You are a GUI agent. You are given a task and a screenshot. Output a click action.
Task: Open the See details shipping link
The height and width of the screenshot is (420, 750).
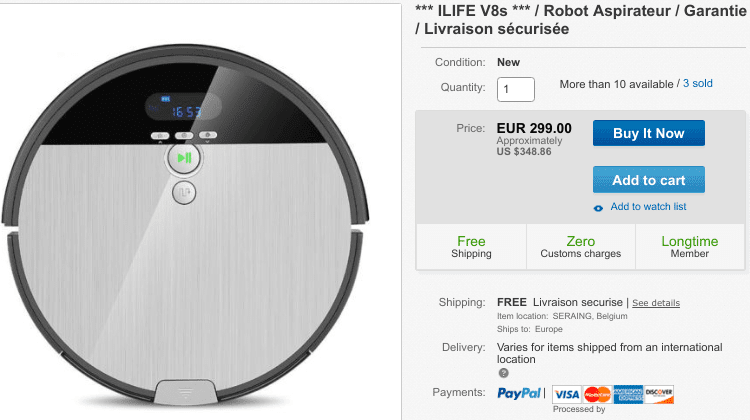[656, 303]
